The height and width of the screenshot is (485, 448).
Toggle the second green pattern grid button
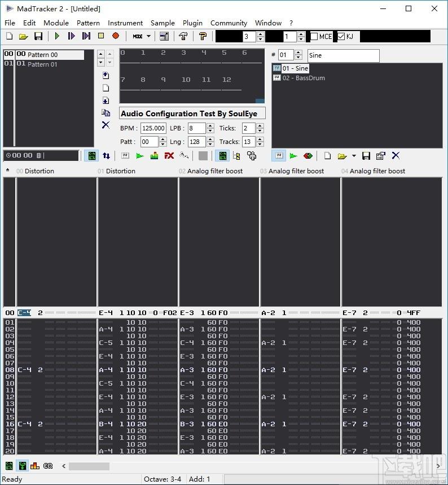click(x=223, y=156)
